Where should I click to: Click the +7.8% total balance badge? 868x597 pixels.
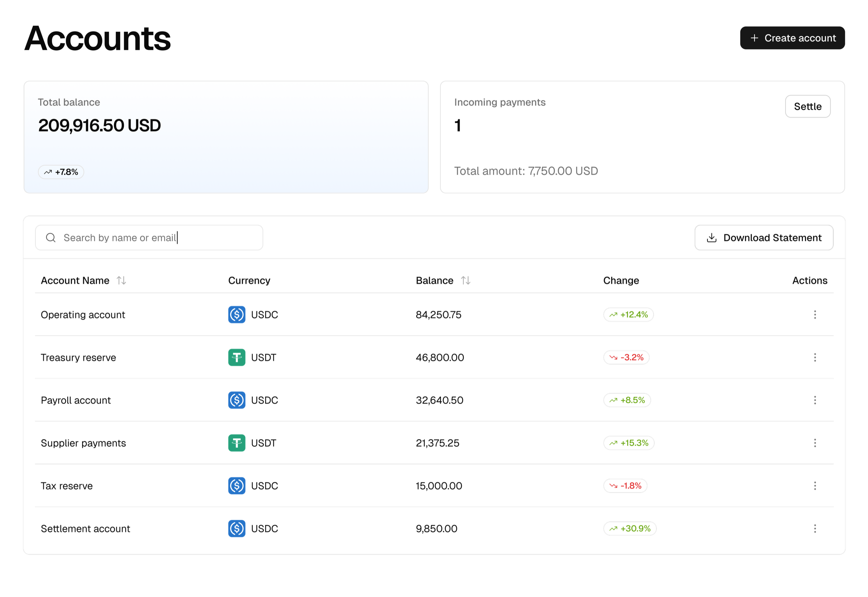[x=61, y=172]
